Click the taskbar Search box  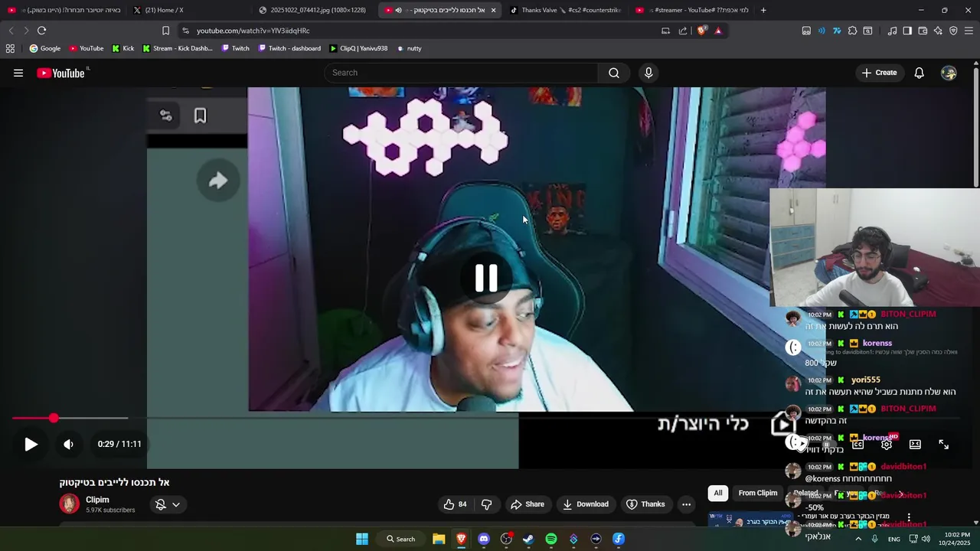[400, 539]
